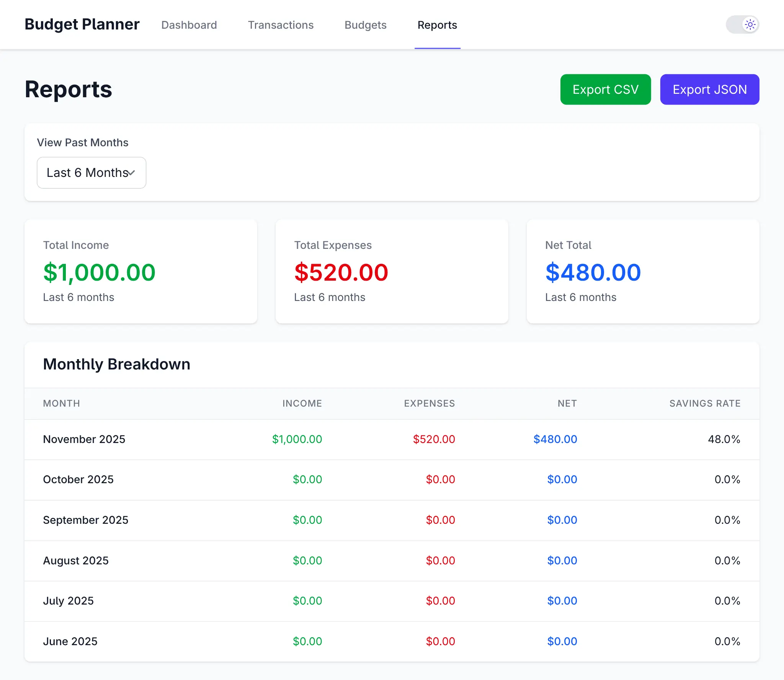Click the Total Expenses summary card
This screenshot has width=784, height=680.
pos(392,271)
